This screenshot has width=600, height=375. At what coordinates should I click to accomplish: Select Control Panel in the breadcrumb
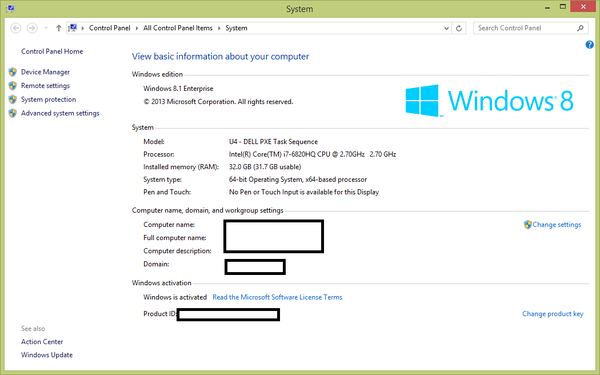pyautogui.click(x=109, y=28)
